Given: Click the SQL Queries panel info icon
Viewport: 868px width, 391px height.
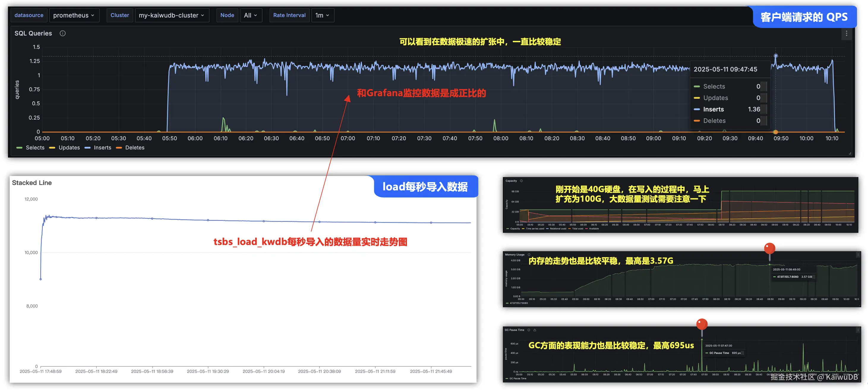Looking at the screenshot, I should pyautogui.click(x=63, y=33).
